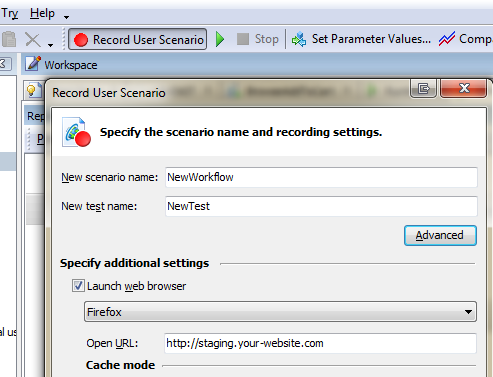This screenshot has width=493, height=377.
Task: Open the Firefox browser dropdown
Action: (280, 312)
